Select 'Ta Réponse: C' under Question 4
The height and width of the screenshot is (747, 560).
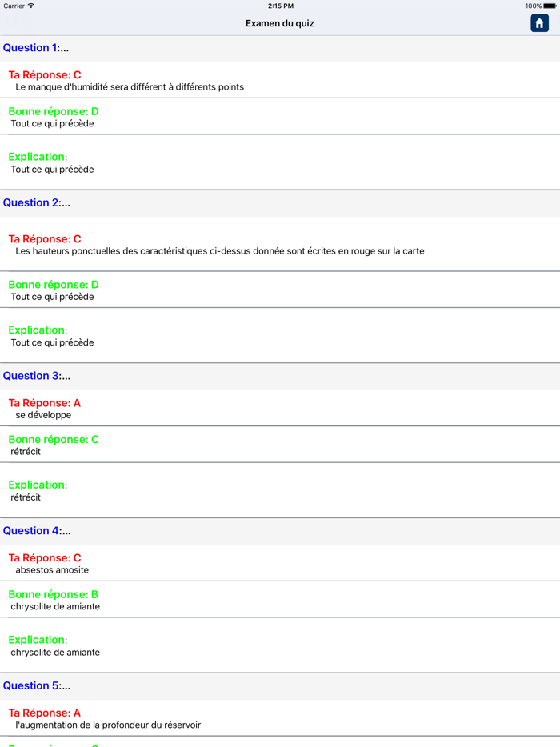(x=45, y=558)
